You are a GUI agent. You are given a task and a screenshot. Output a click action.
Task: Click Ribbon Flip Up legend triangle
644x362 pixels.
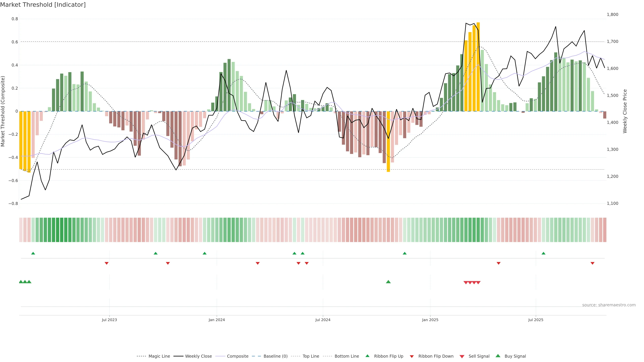click(367, 356)
